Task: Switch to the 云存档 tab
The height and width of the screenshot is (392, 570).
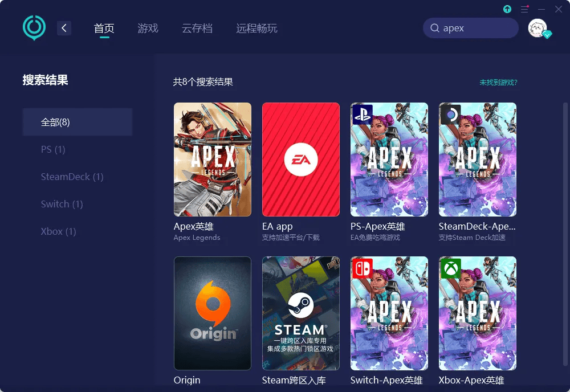Action: point(197,28)
